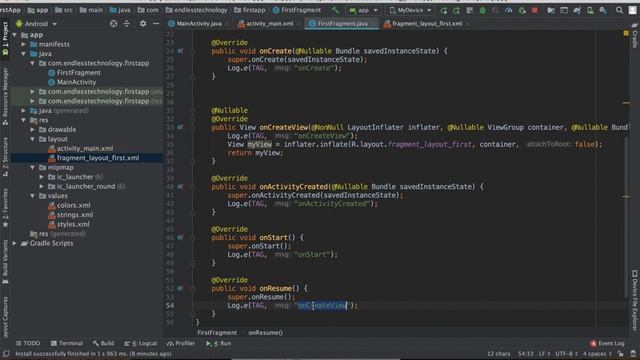Open the app run configuration dropdown
The image size is (640, 360).
(x=363, y=10)
